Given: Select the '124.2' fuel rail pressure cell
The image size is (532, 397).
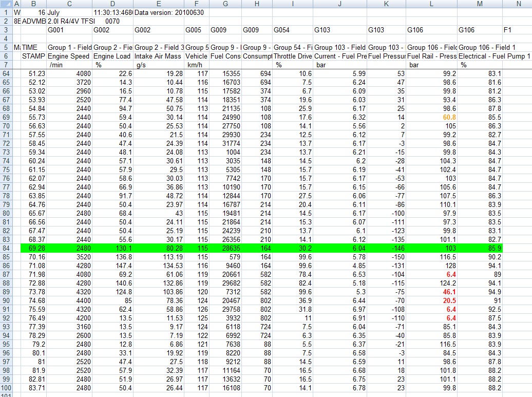Looking at the screenshot, I should click(x=431, y=283).
